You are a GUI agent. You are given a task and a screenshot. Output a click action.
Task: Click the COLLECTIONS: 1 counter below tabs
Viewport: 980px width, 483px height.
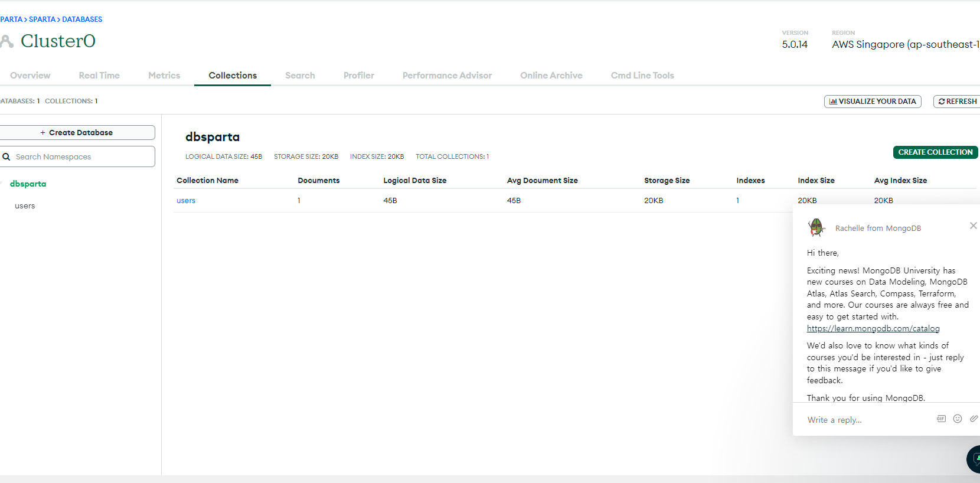[x=71, y=101]
